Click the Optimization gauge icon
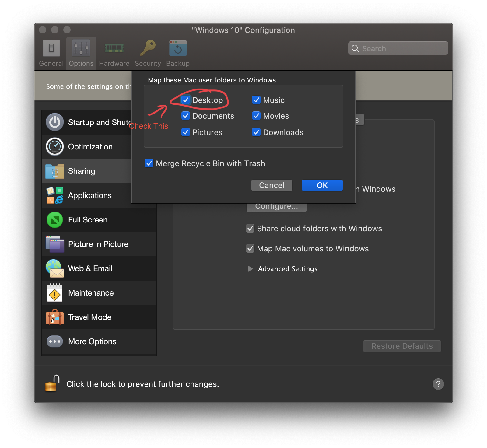Viewport: 487px width, 448px height. [x=55, y=147]
